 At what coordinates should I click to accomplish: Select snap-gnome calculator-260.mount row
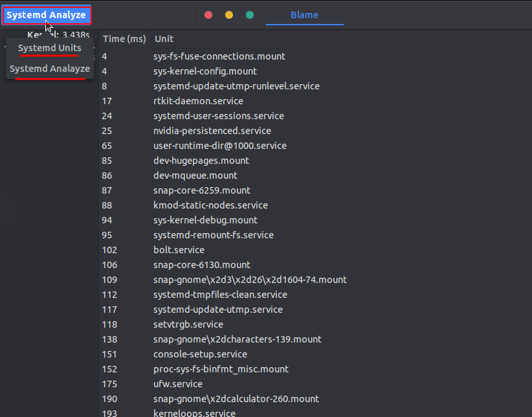tap(316, 399)
